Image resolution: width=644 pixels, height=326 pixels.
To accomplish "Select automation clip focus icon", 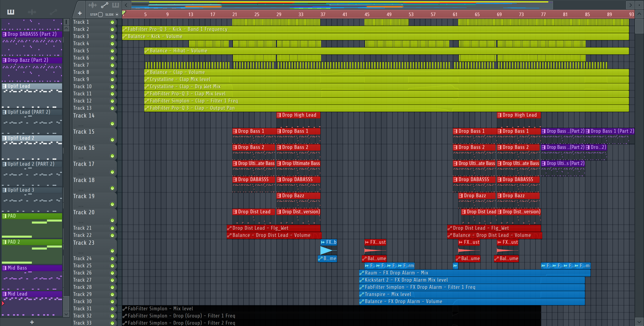I will (104, 5).
